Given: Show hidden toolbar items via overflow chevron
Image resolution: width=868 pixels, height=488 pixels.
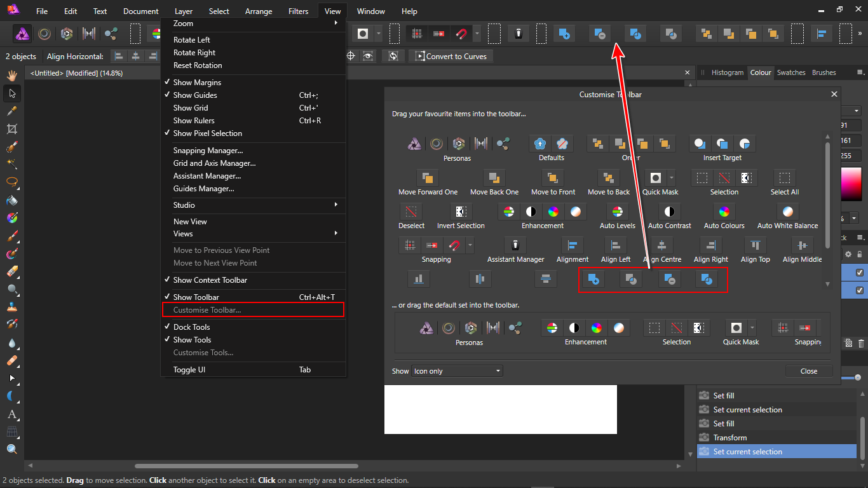Looking at the screenshot, I should click(x=860, y=33).
